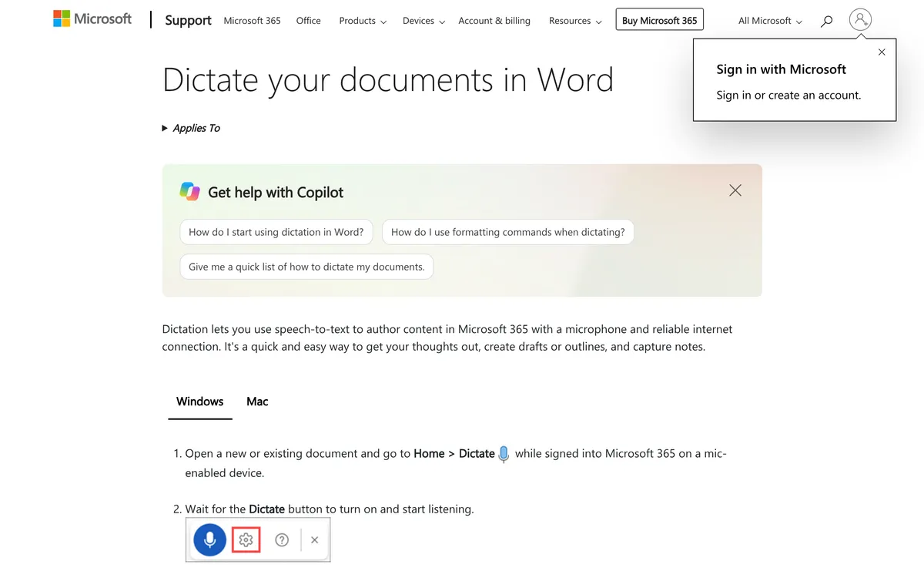Open the Products dropdown menu
Viewport: 924px width, 578px height.
click(x=363, y=21)
